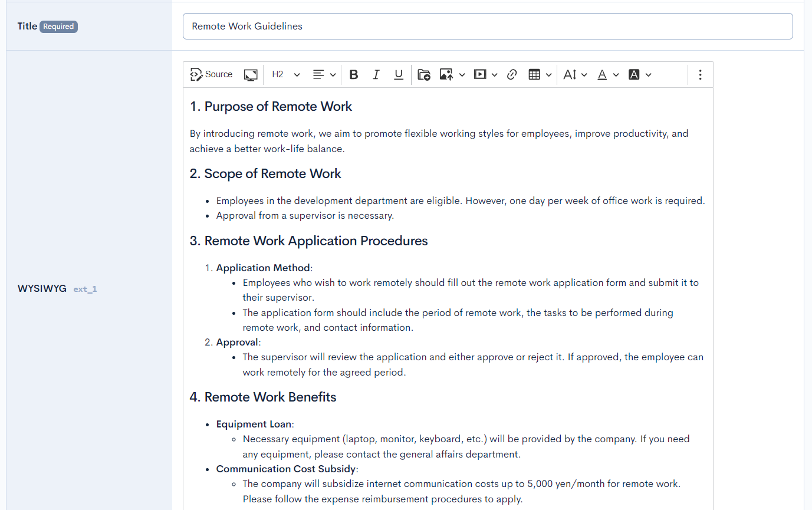The height and width of the screenshot is (510, 812).
Task: Click the Title input field
Action: (x=487, y=26)
